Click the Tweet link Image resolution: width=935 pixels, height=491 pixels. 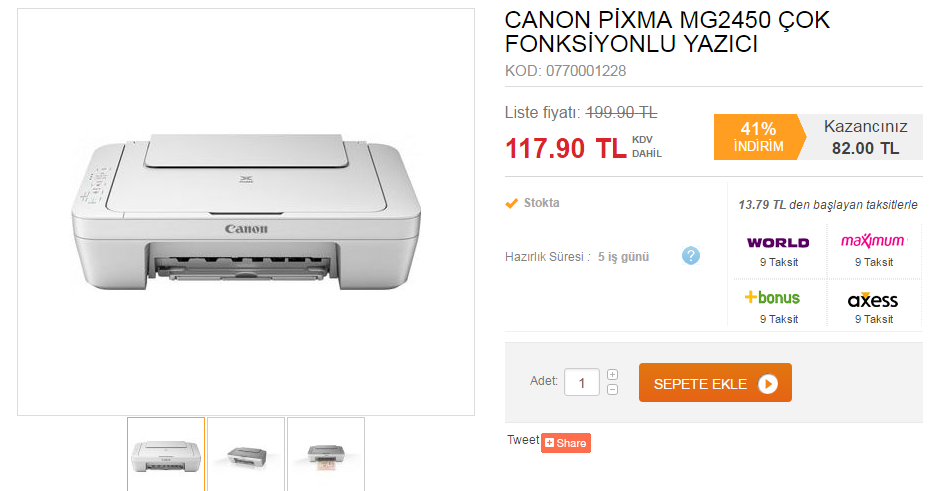(x=523, y=440)
